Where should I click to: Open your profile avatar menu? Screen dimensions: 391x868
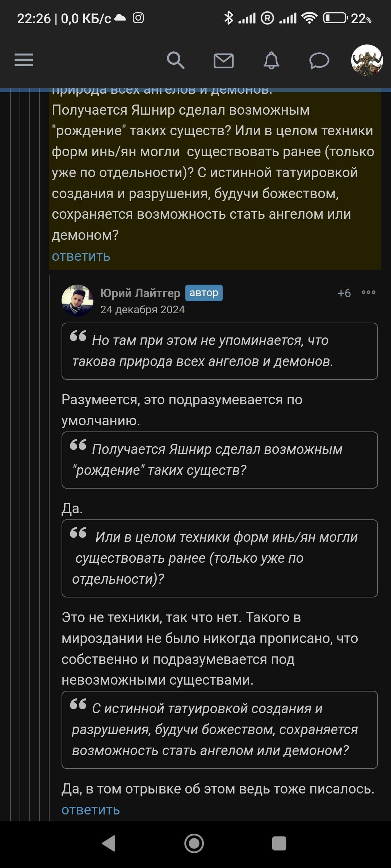pos(367,60)
